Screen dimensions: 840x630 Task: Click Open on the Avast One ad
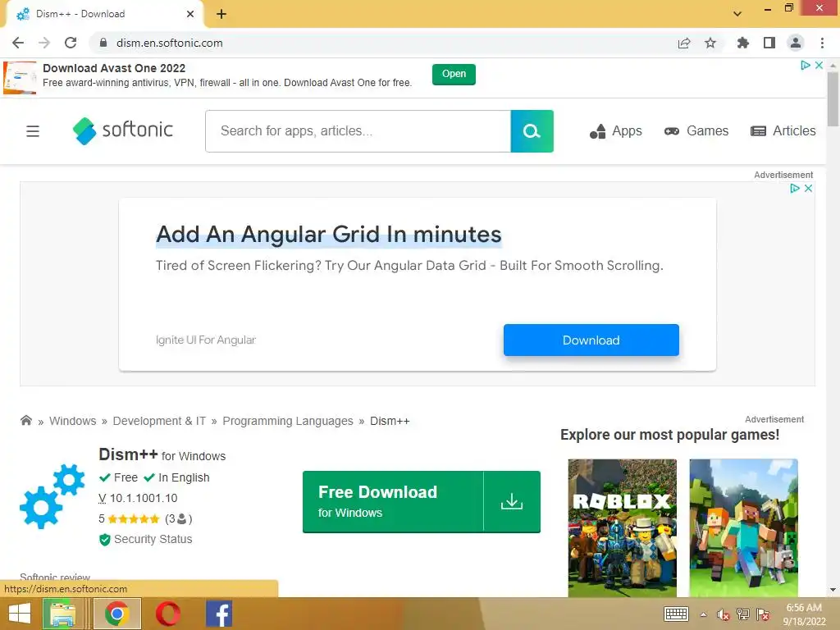tap(454, 75)
